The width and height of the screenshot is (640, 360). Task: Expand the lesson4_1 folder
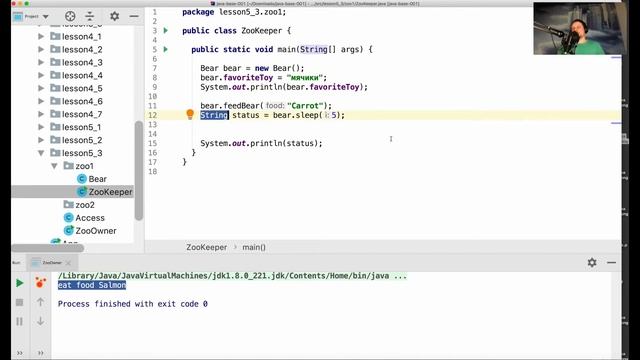click(x=41, y=36)
